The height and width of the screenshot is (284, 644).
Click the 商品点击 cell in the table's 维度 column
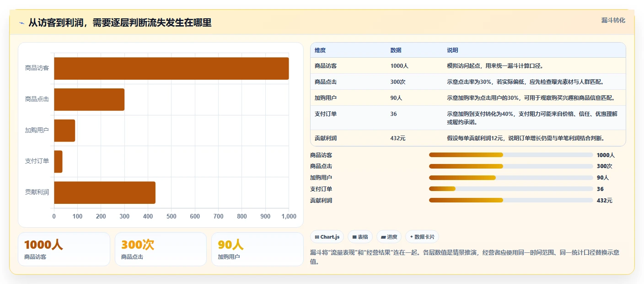point(326,82)
